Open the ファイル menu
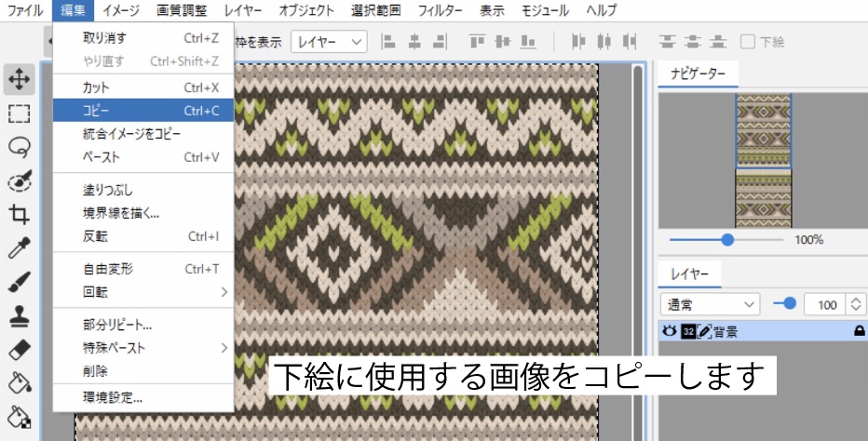 (25, 10)
